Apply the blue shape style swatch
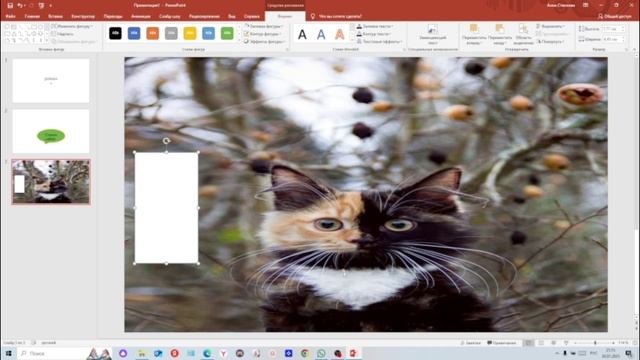The image size is (640, 360). (x=134, y=33)
